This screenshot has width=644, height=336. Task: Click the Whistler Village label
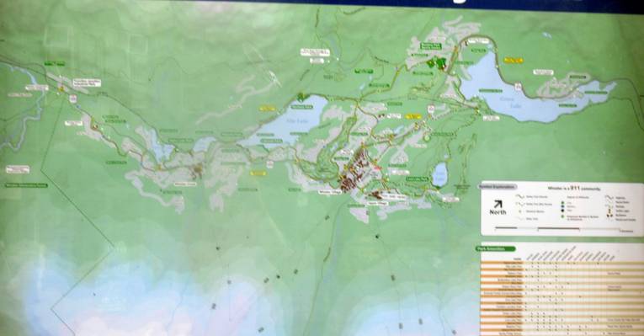pyautogui.click(x=330, y=192)
